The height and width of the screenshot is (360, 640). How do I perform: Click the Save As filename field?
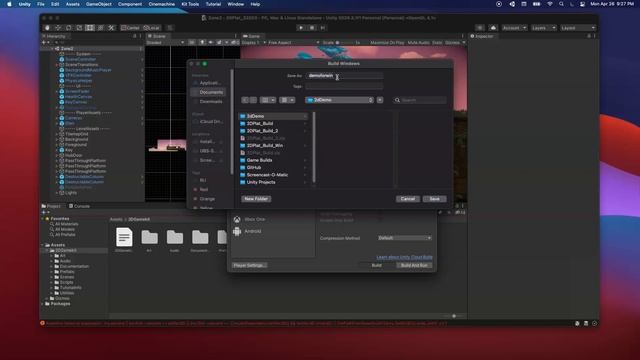[x=344, y=76]
